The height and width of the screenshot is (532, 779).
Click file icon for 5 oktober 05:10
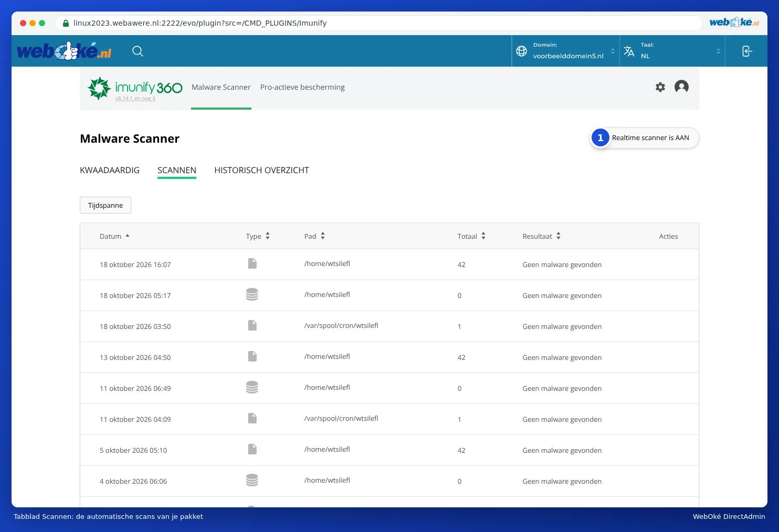coord(252,449)
